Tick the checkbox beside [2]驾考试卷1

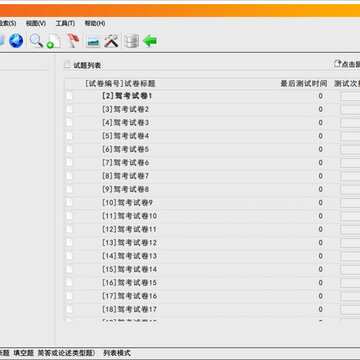point(69,96)
